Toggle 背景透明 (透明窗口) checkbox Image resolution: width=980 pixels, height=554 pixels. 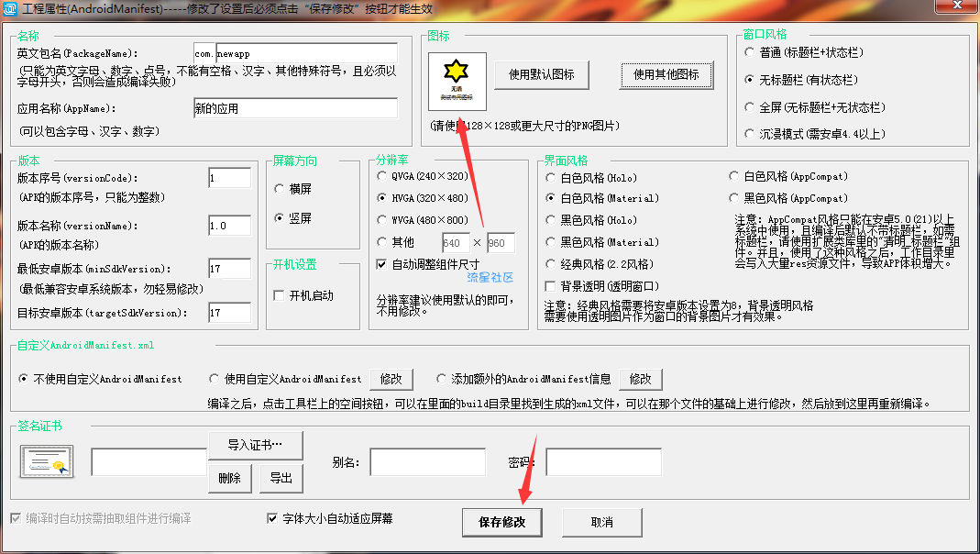click(x=602, y=286)
